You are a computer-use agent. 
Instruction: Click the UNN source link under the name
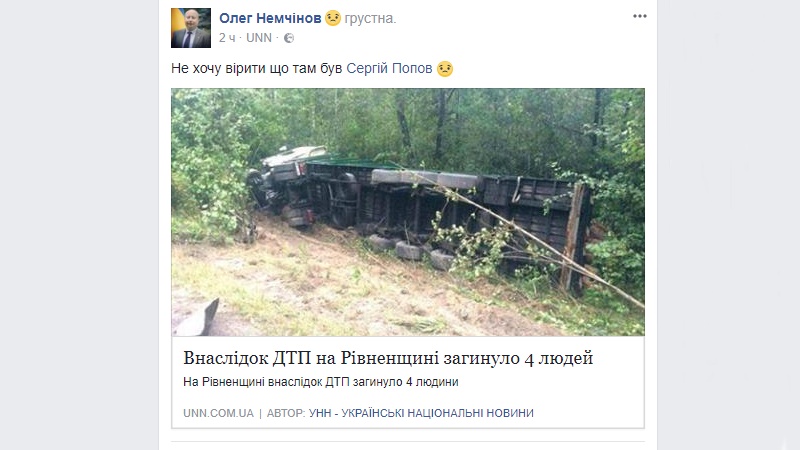259,38
